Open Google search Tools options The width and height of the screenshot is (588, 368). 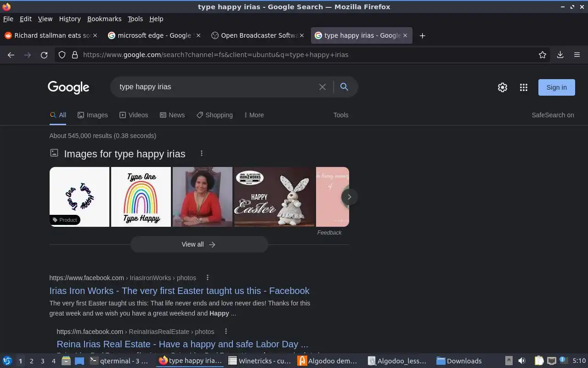tap(341, 115)
